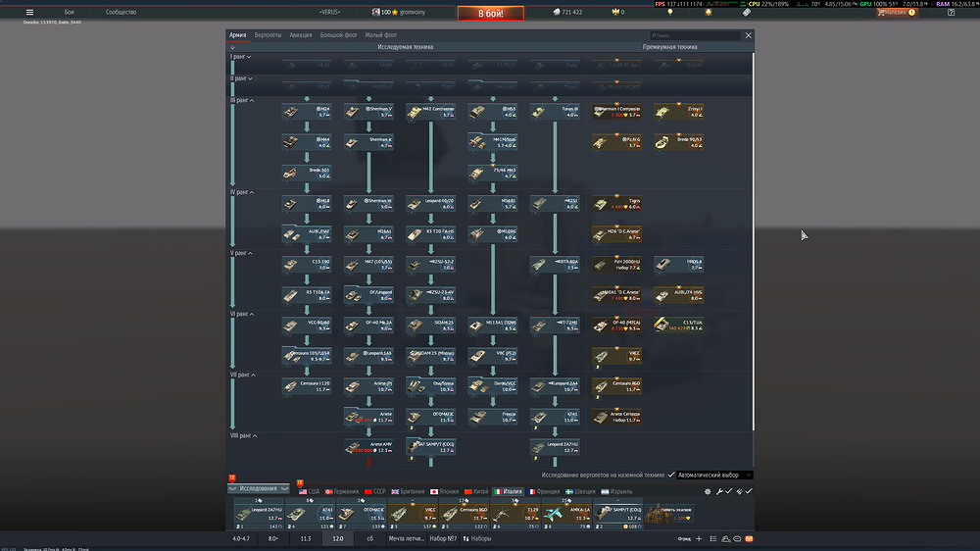Click the wrench repair icon
This screenshot has height=551, width=980.
(719, 491)
